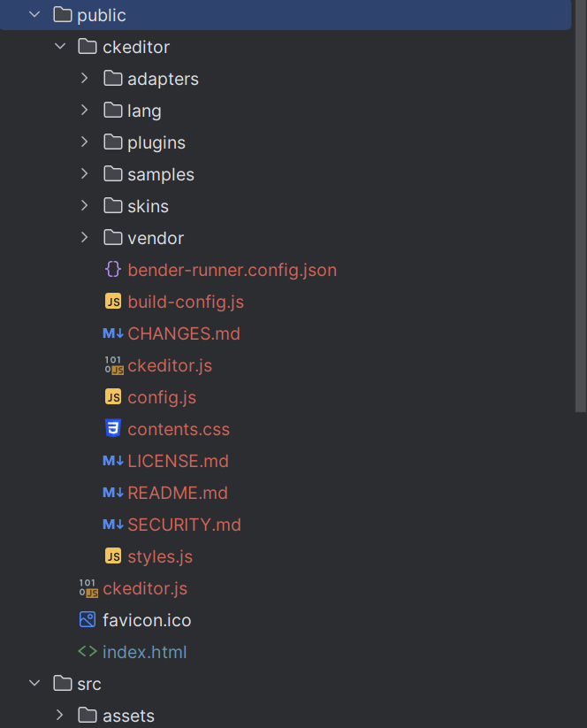Image resolution: width=587 pixels, height=728 pixels.
Task: Expand the plugins folder
Action: point(84,142)
